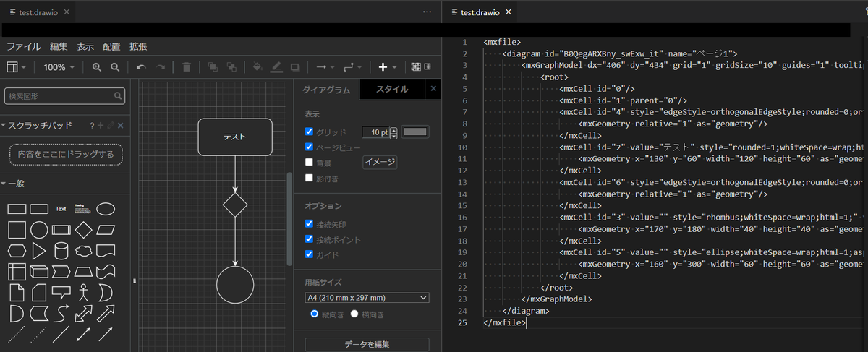
Task: Click the zoom out magnifier icon
Action: pos(114,67)
